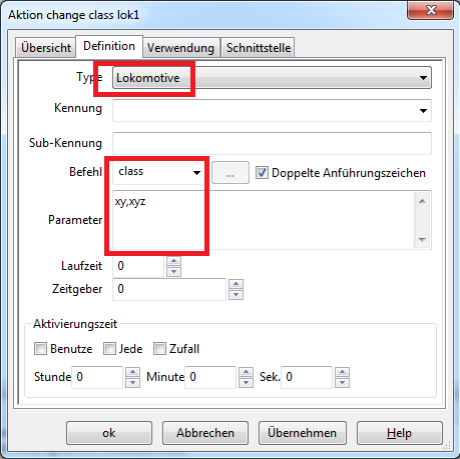Click the Abbrechen button
Screen dimensions: 460x459
pyautogui.click(x=205, y=433)
